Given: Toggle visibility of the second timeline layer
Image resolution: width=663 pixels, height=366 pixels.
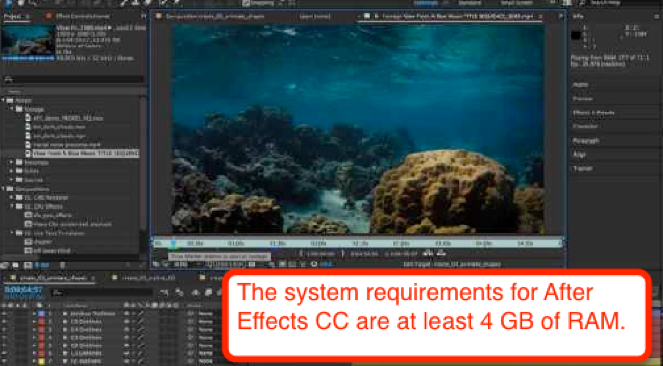Looking at the screenshot, I should tap(4, 322).
